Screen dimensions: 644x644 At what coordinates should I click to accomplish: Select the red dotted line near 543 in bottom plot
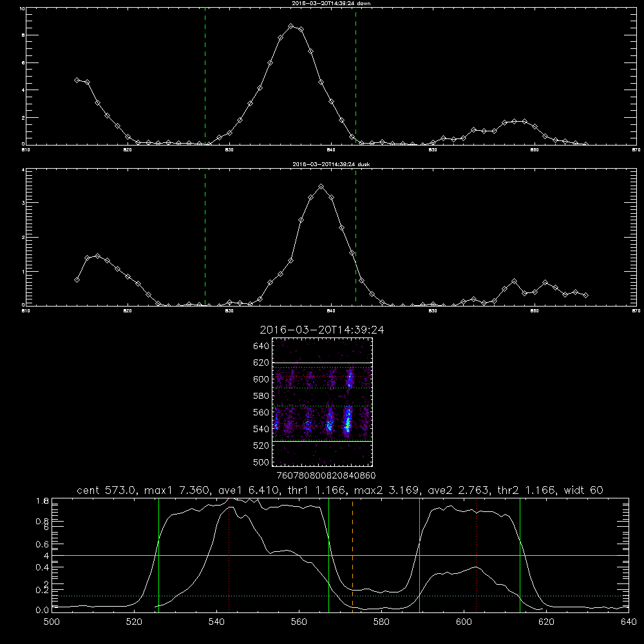tap(229, 554)
